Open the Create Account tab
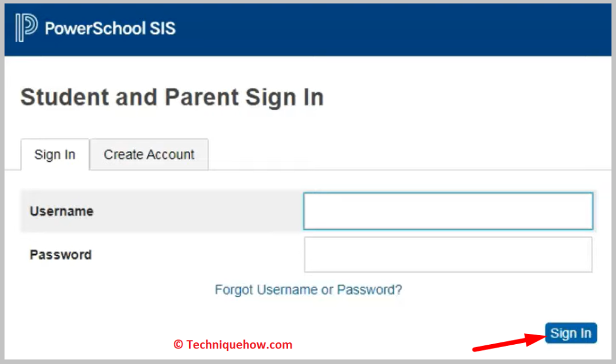The height and width of the screenshot is (364, 616). [149, 155]
